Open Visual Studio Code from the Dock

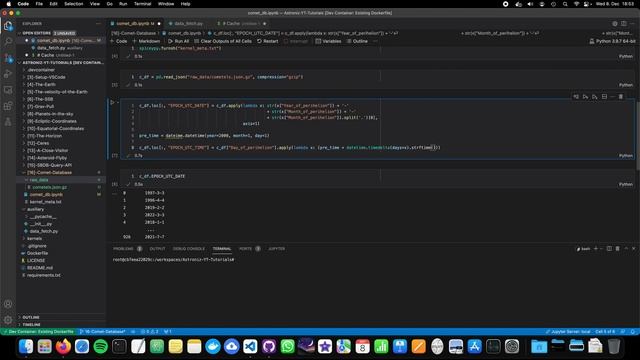click(x=250, y=347)
